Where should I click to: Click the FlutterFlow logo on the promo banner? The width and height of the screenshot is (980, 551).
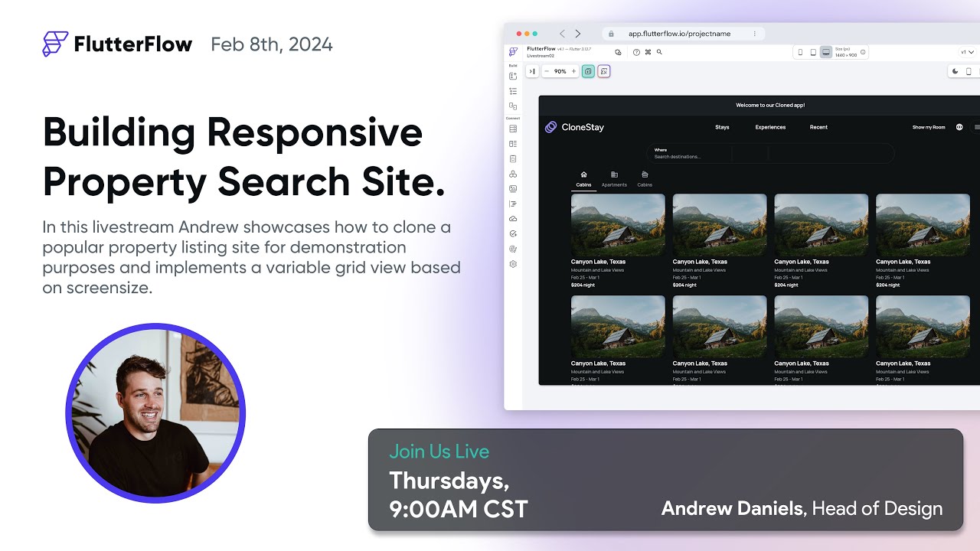117,44
